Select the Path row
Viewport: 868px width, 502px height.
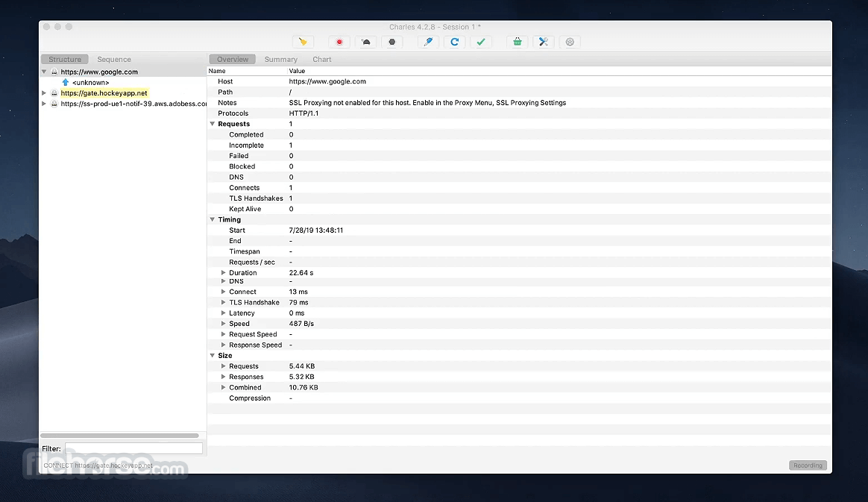[x=519, y=92]
